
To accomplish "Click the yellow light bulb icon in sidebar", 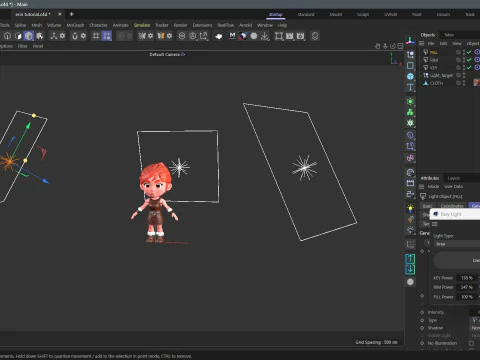I will point(410,208).
